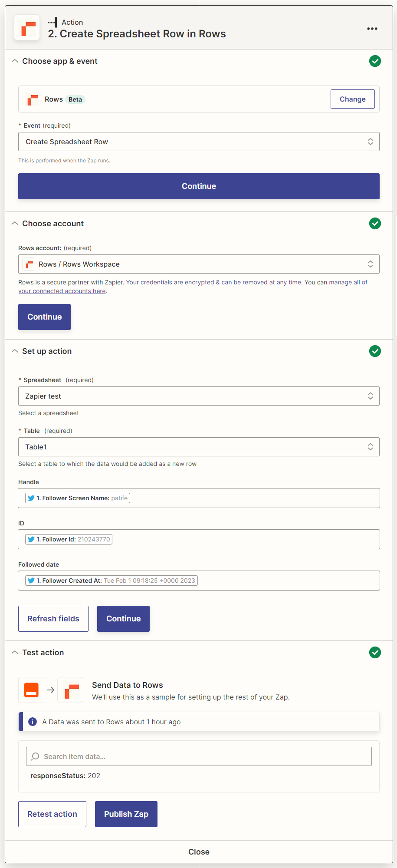Click the Action step path icon
397x868 pixels.
(52, 22)
